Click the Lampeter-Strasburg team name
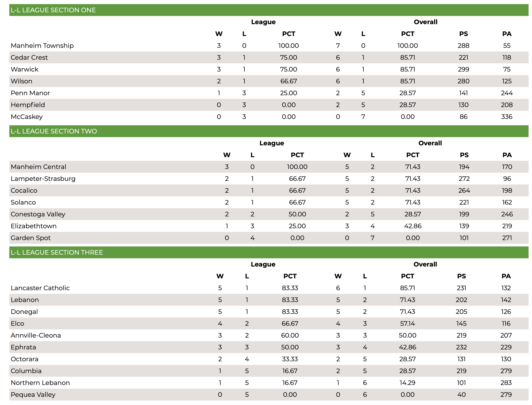 [x=43, y=179]
